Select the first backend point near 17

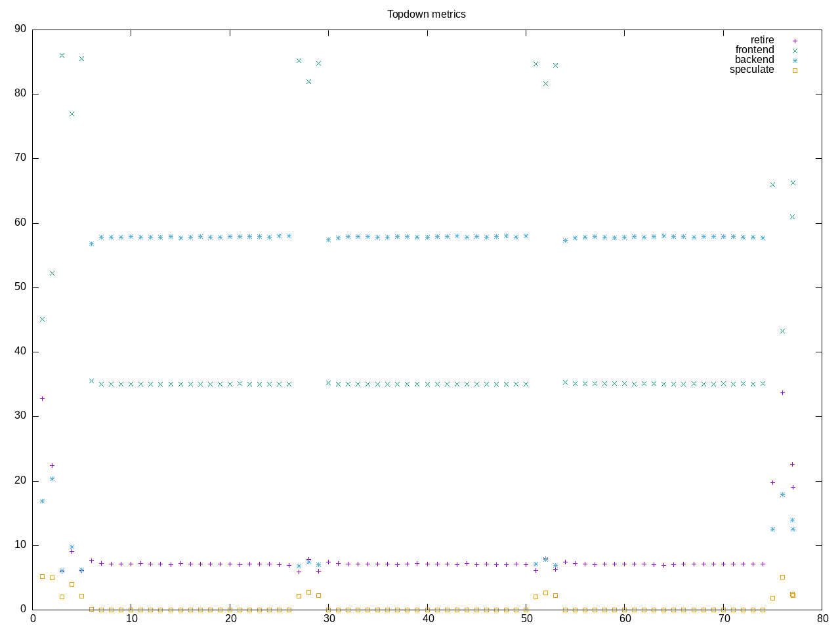[42, 501]
